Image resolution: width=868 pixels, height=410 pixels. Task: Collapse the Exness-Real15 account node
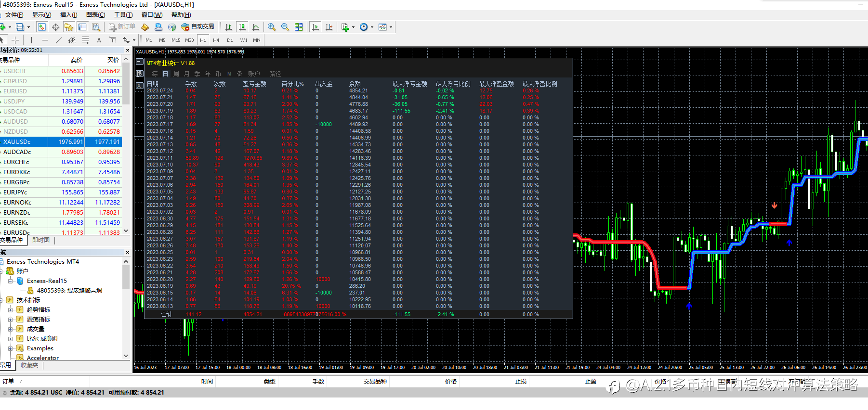11,281
